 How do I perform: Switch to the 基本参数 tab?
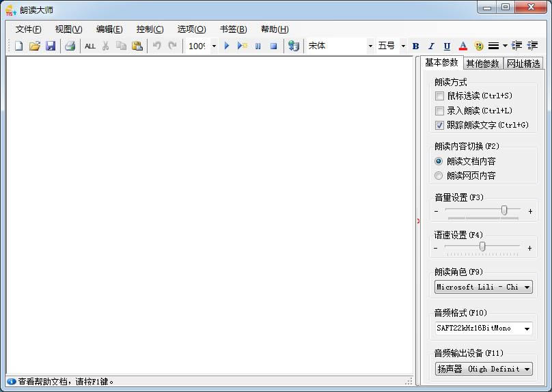[441, 63]
